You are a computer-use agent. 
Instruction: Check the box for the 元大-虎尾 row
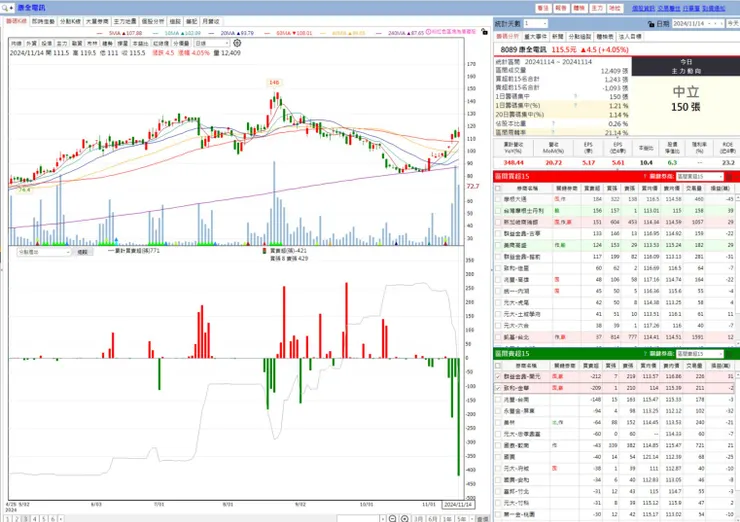point(498,303)
